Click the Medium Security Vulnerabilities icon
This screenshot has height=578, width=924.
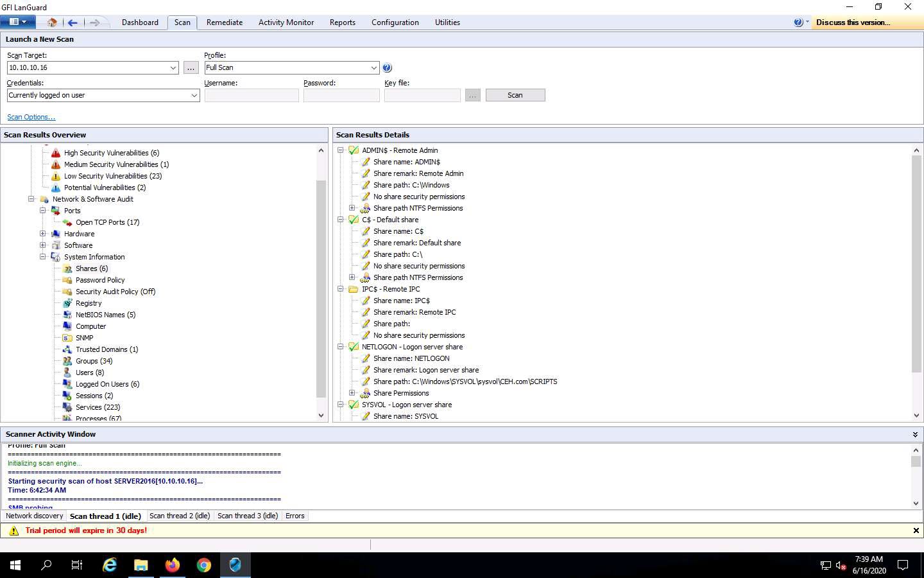tap(56, 164)
